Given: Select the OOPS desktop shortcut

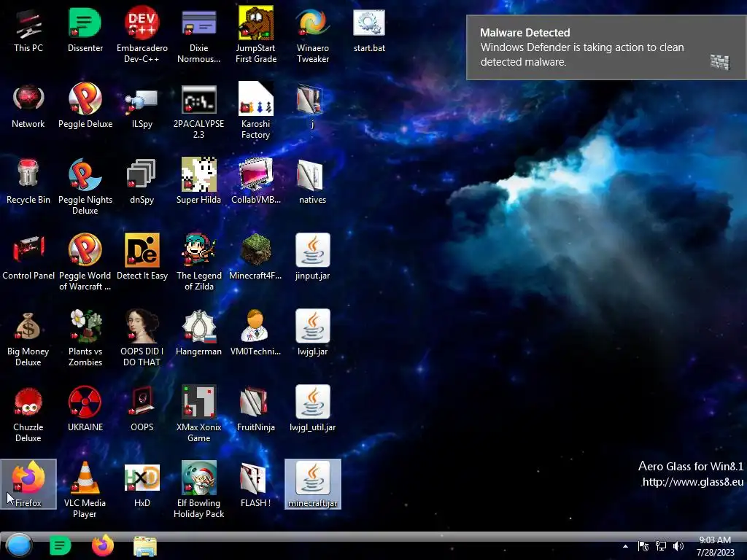Looking at the screenshot, I should [x=142, y=410].
